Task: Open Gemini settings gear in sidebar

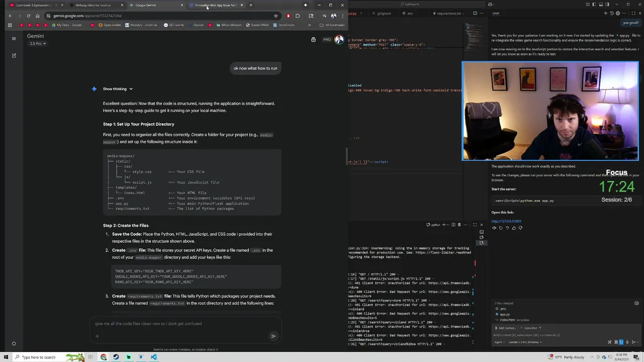Action: tap(14, 344)
